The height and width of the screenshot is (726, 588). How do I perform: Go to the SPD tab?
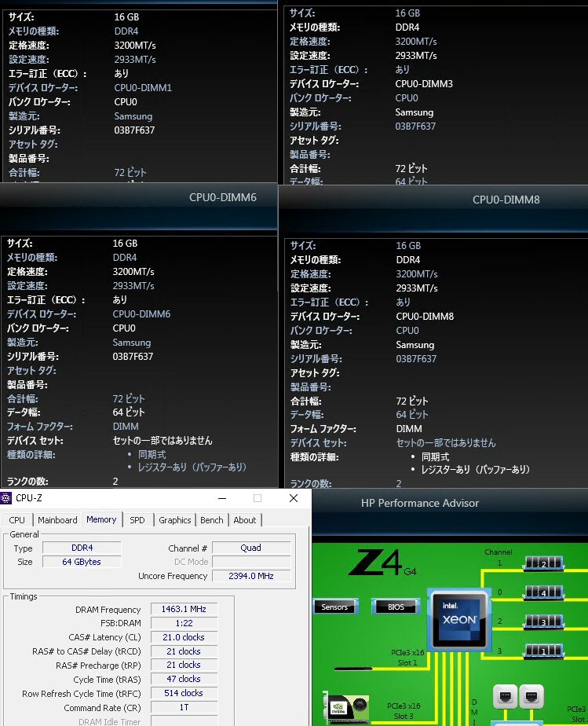point(137,520)
